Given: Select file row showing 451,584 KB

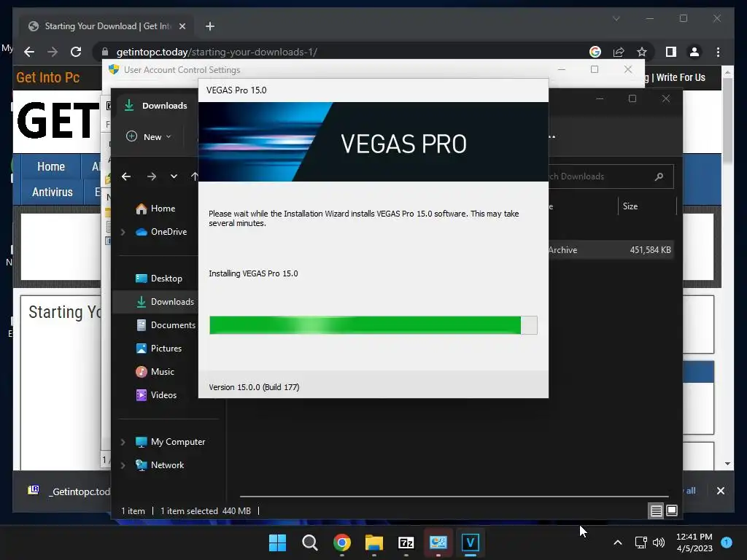Looking at the screenshot, I should [x=611, y=250].
